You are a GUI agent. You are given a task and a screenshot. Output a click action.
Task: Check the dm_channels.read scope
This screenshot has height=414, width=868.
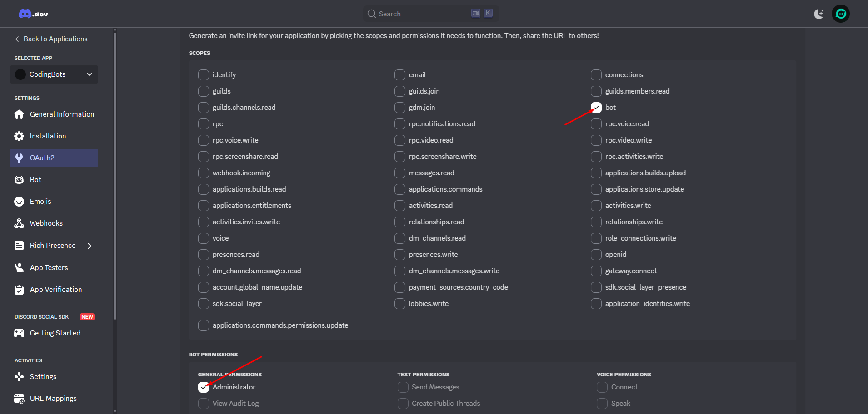pos(400,238)
